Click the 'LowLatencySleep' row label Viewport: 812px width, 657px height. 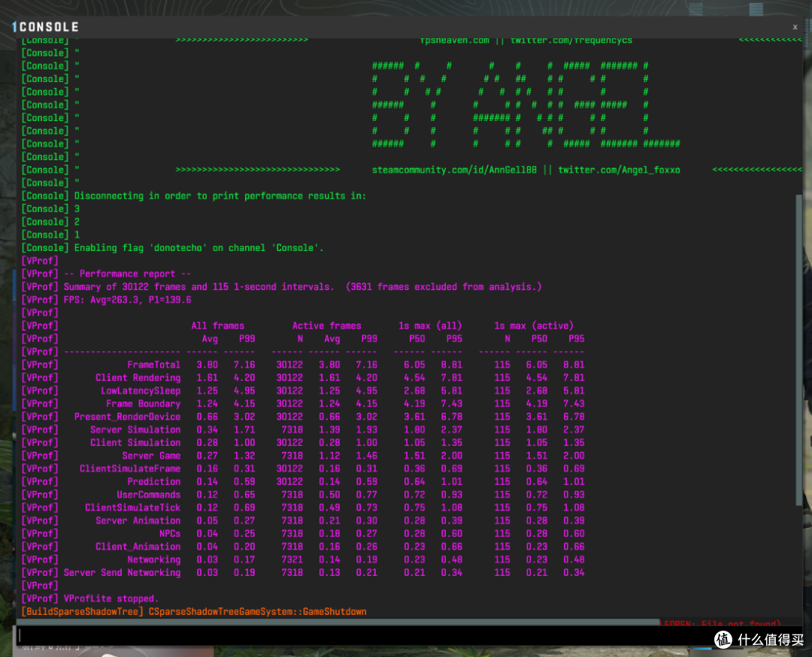click(141, 391)
